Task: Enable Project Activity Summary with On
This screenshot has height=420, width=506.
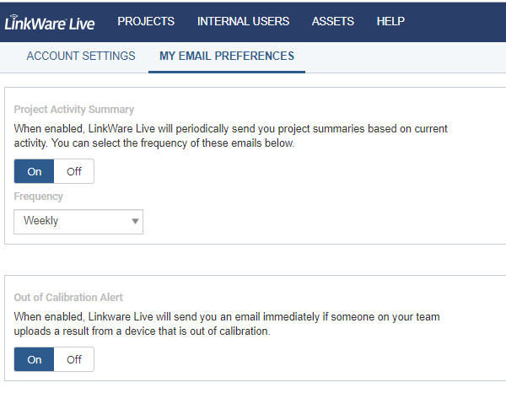Action: (35, 171)
